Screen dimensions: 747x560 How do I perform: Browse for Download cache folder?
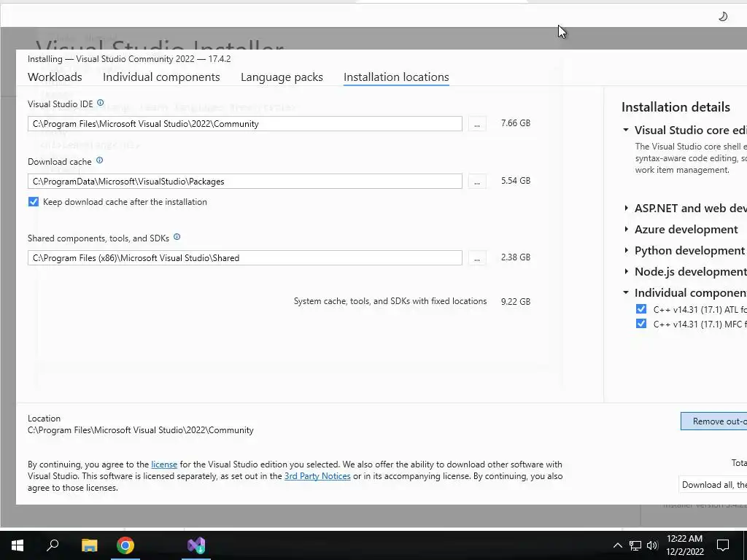tap(477, 182)
